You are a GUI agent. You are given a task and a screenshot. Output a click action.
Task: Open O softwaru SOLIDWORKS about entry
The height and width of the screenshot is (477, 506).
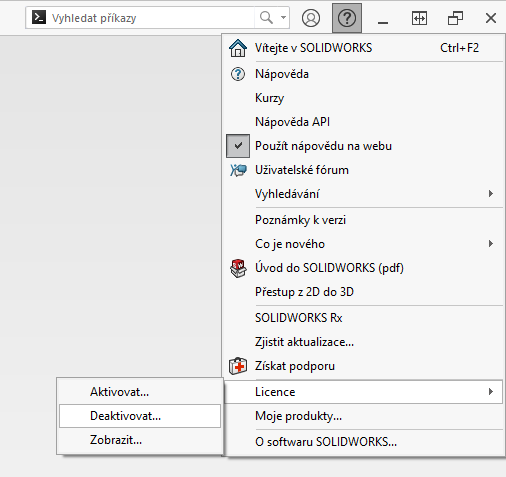click(364, 442)
